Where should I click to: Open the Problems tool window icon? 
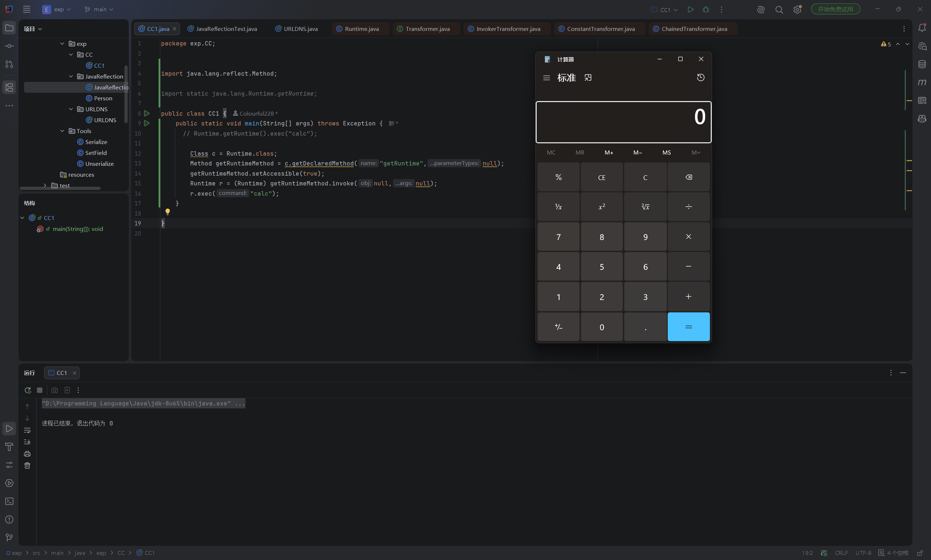[x=9, y=520]
